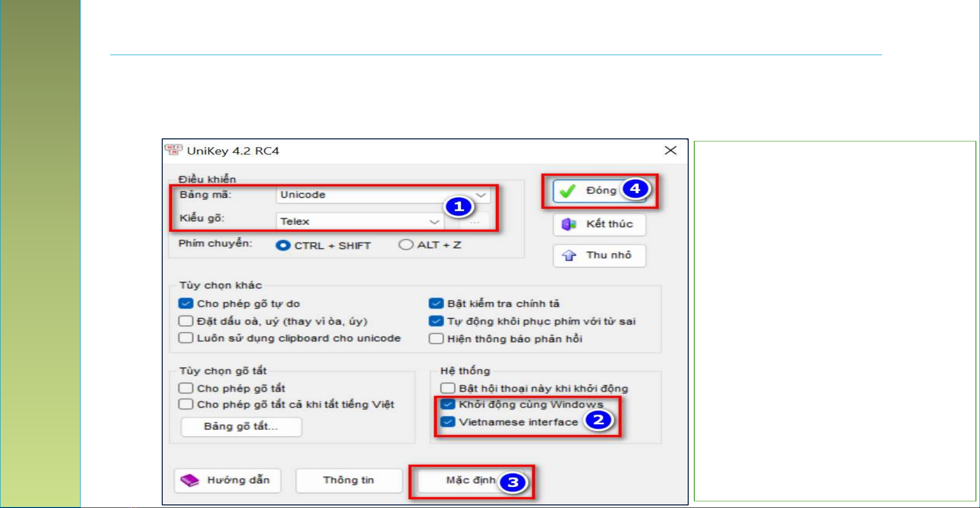Enable Bật hội thoại này khi khởi động
The height and width of the screenshot is (508, 980).
pyautogui.click(x=447, y=389)
